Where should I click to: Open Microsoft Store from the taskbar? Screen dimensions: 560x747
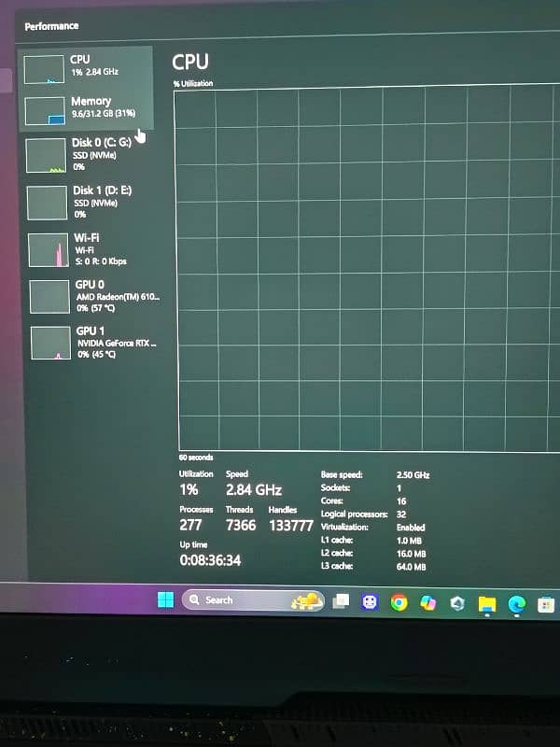coord(546,605)
